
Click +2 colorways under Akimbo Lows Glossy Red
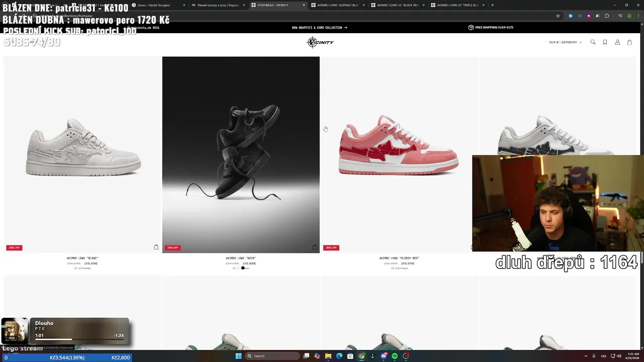[399, 268]
